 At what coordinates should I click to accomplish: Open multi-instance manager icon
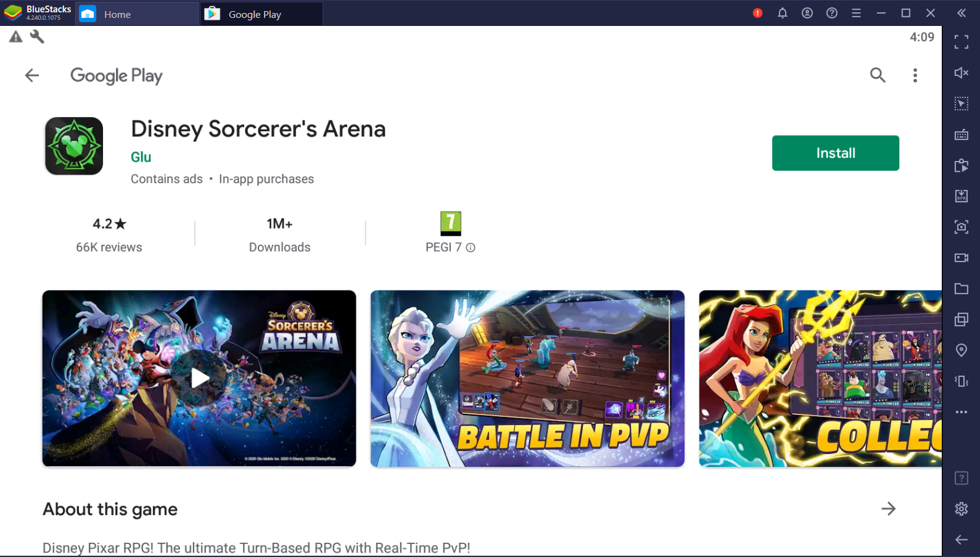961,320
